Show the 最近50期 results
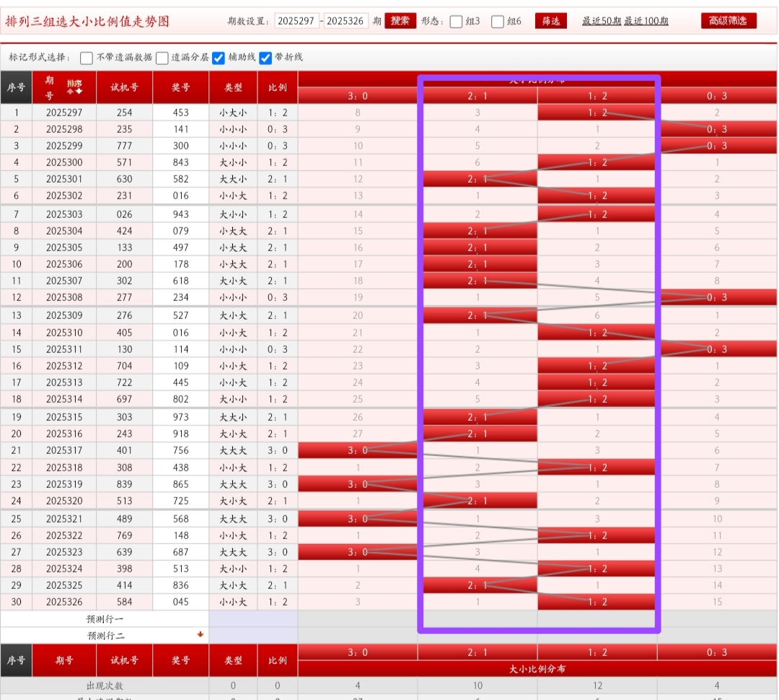779x700 pixels. (x=602, y=22)
